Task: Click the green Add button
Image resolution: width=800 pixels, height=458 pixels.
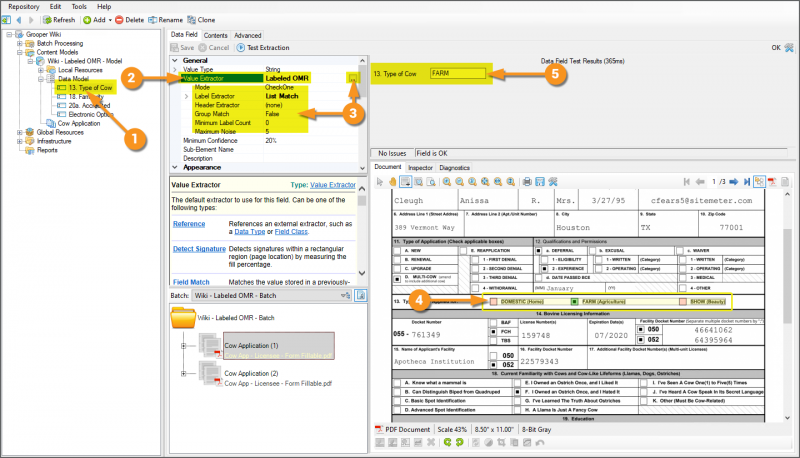Action: pyautogui.click(x=97, y=20)
